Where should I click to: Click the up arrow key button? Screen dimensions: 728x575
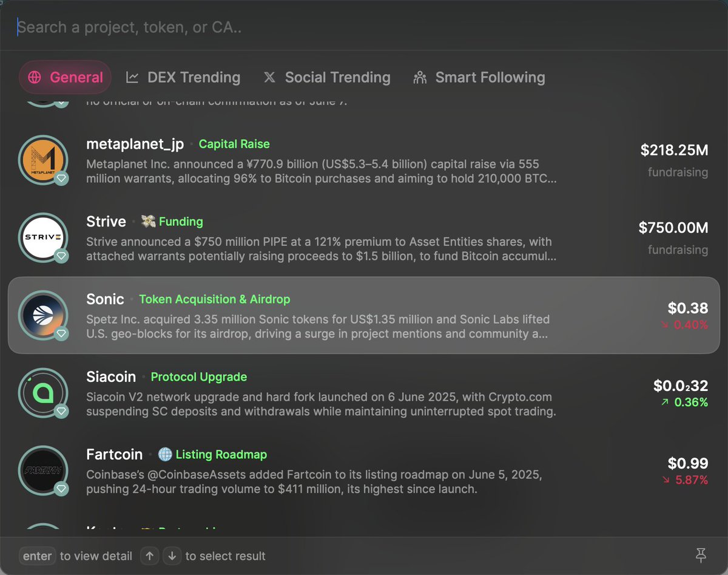tap(150, 556)
